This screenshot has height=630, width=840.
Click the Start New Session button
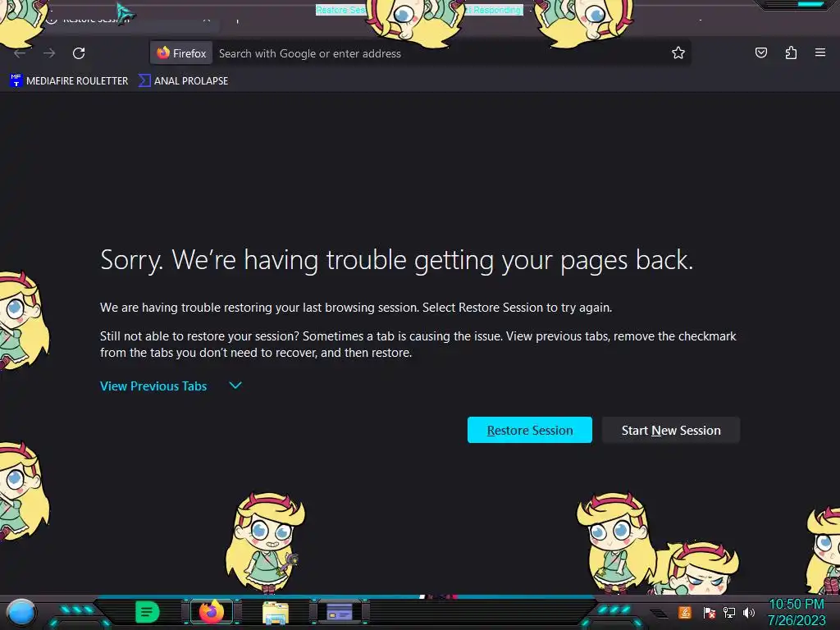(x=671, y=430)
